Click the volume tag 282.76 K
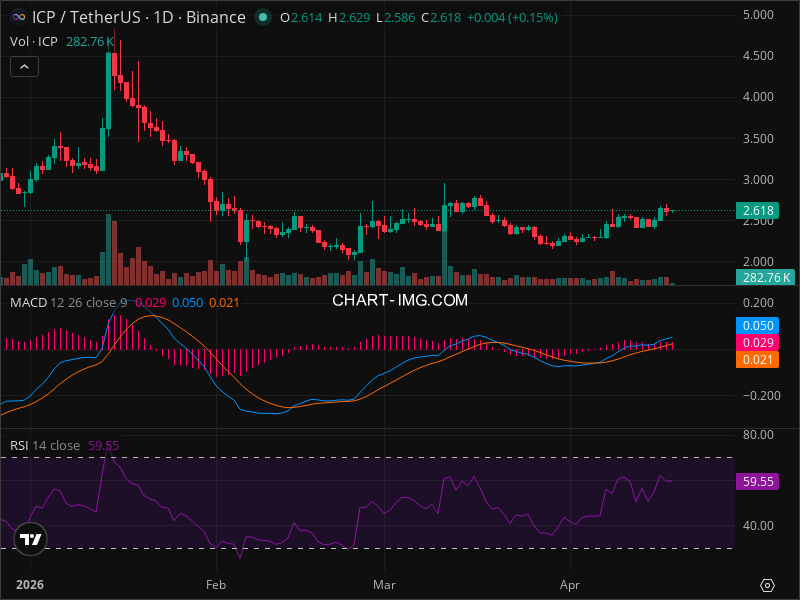The width and height of the screenshot is (800, 600). [766, 278]
